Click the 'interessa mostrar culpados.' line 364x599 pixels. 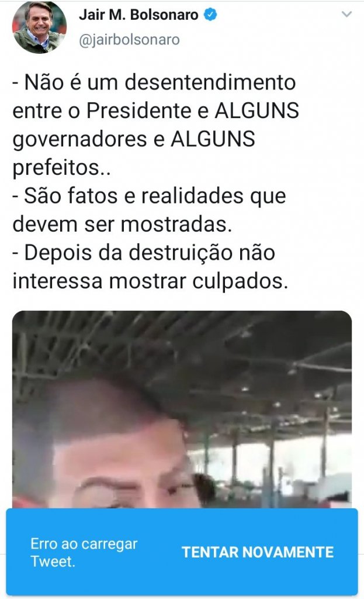150,281
